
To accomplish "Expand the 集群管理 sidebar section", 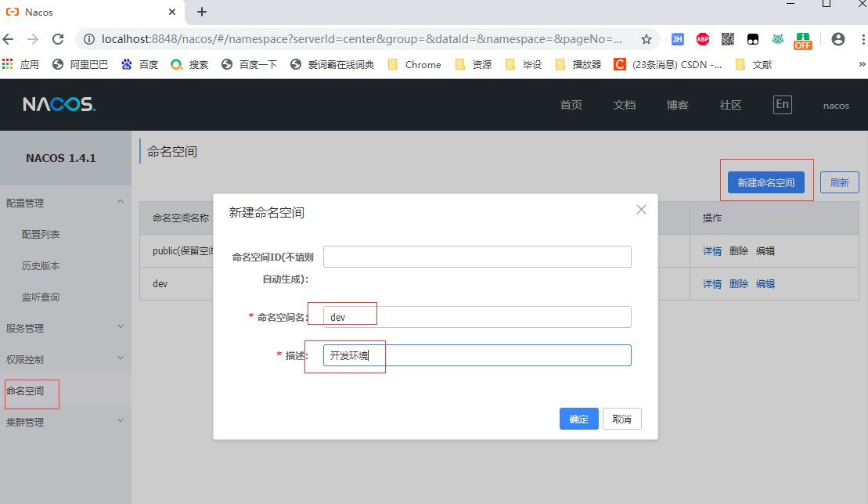I will point(65,422).
